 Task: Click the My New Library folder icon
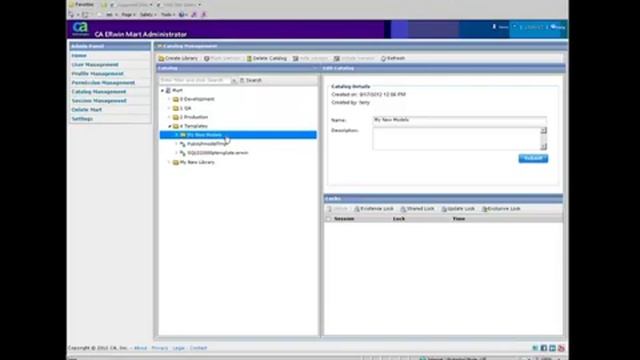click(x=176, y=162)
